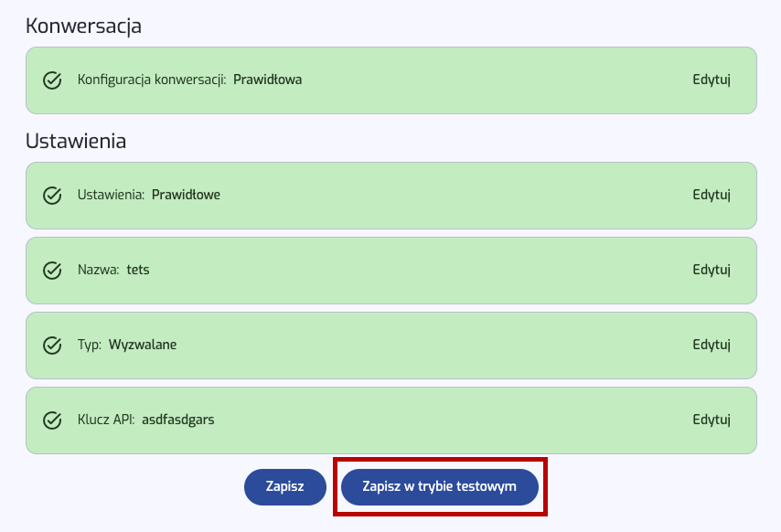
Task: Click the API key value asdfasdgars
Action: (177, 420)
